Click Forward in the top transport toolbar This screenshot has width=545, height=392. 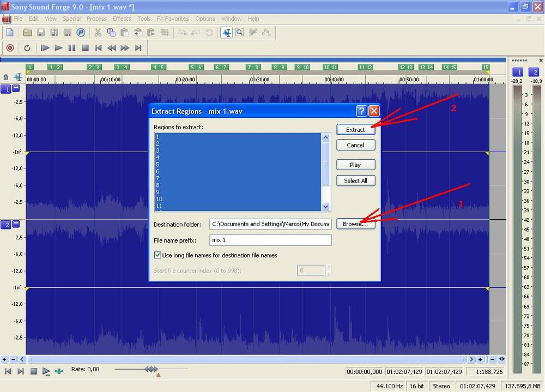[125, 48]
